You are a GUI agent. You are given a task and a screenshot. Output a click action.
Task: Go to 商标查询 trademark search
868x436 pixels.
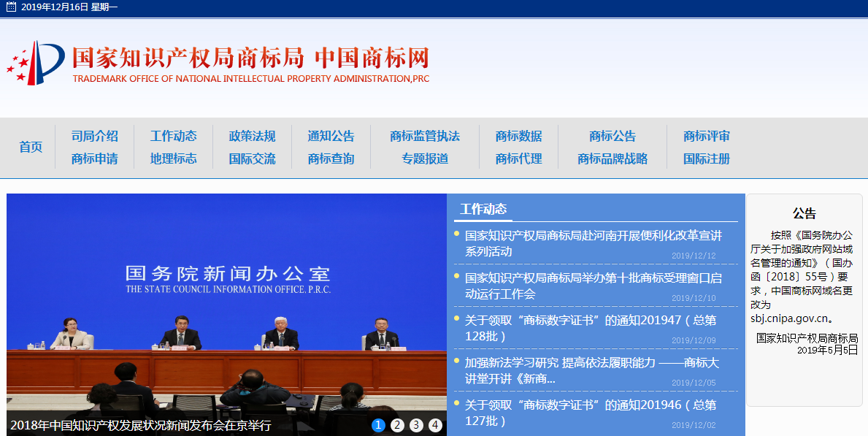pyautogui.click(x=331, y=158)
